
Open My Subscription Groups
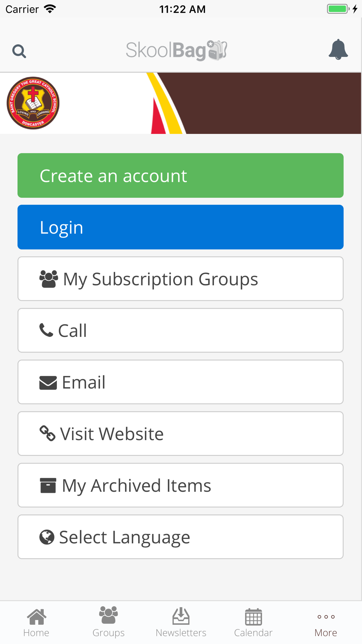[x=180, y=279]
